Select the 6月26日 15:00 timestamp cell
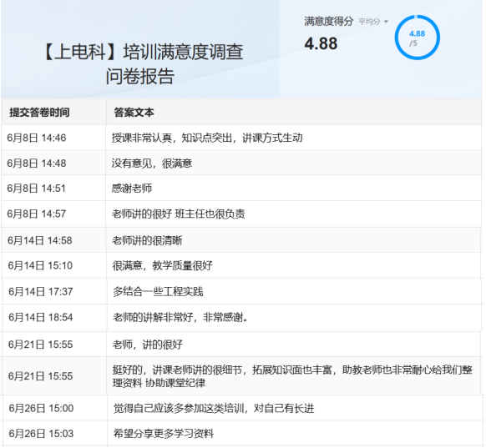The width and height of the screenshot is (486, 448). 41,408
